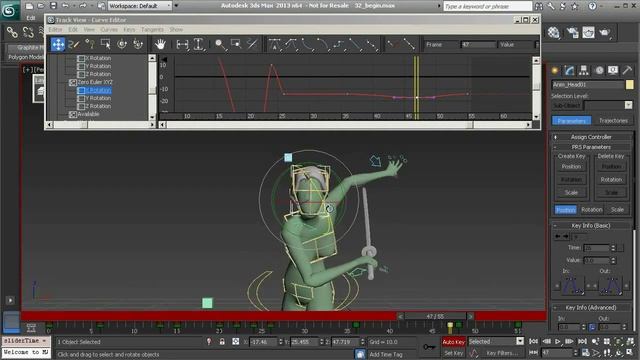This screenshot has width=640, height=360.
Task: Set tangents to Stepped
Action: (x=338, y=44)
